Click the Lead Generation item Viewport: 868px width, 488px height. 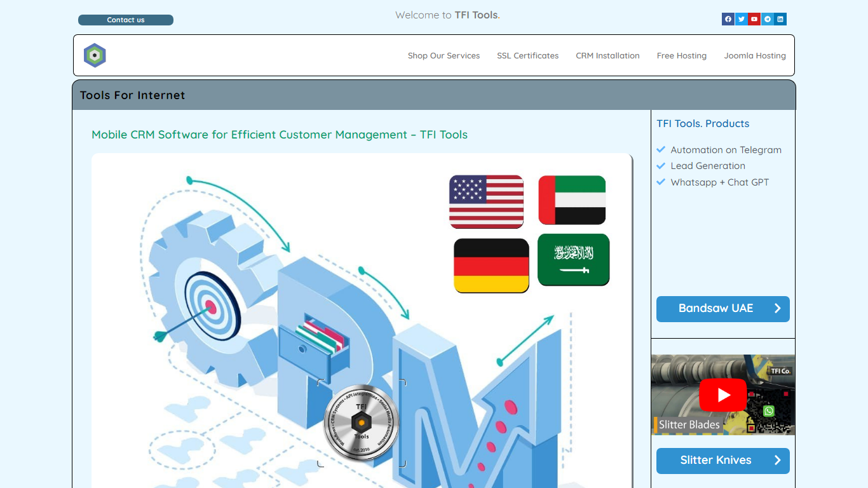coord(708,166)
